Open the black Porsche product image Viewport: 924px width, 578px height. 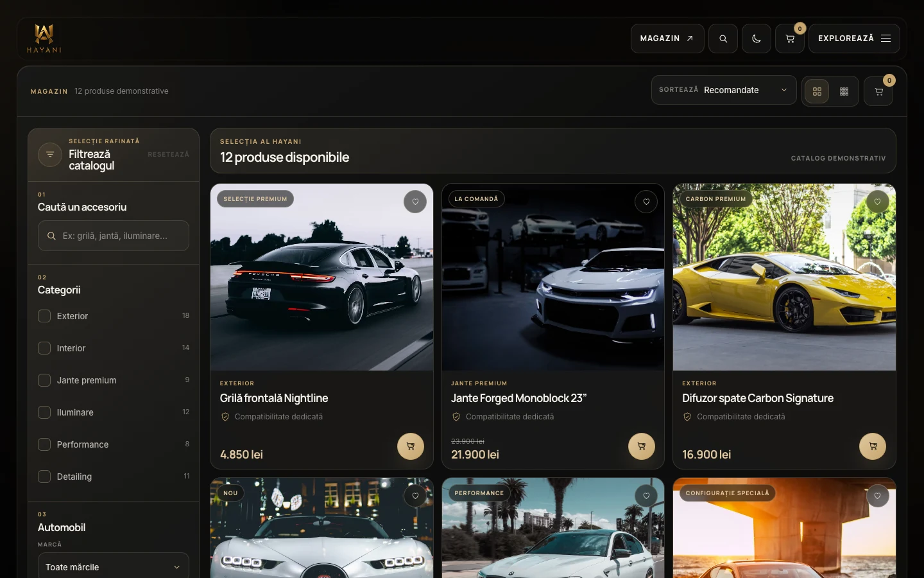321,277
